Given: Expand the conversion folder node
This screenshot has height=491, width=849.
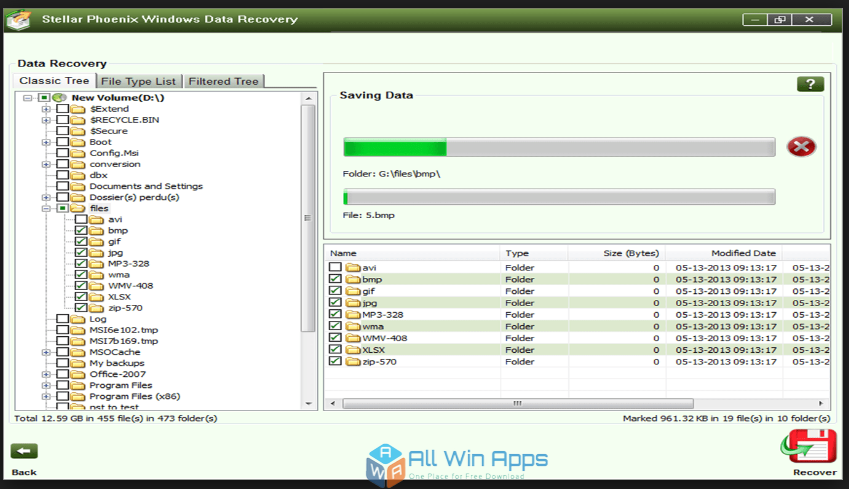Looking at the screenshot, I should pos(46,164).
